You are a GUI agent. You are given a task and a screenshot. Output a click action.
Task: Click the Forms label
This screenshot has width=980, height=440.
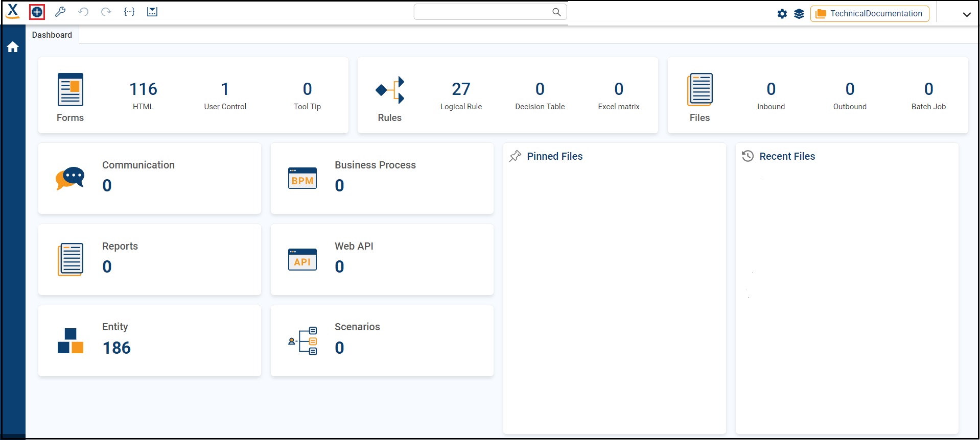coord(71,118)
